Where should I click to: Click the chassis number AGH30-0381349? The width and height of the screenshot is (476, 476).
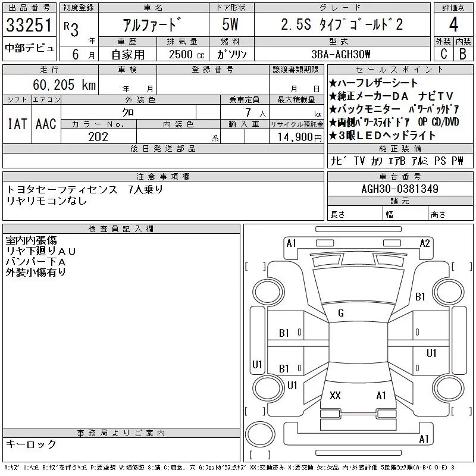pos(400,189)
